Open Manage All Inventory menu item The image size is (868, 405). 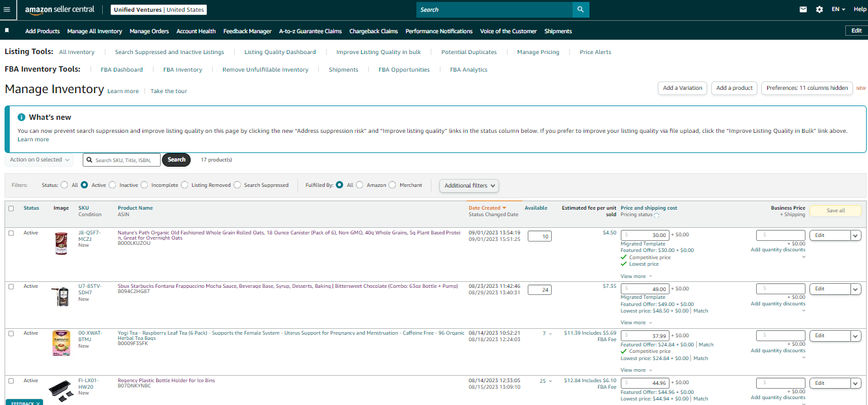click(x=94, y=31)
